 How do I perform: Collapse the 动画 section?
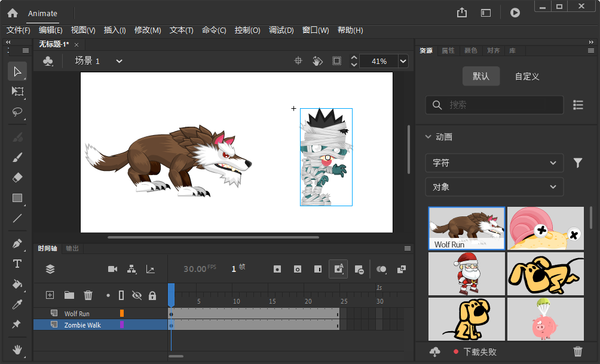coord(428,136)
